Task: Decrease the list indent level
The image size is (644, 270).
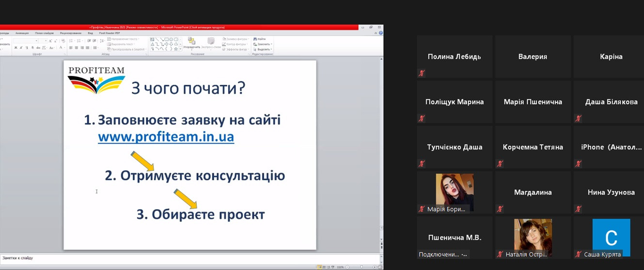Action: [89, 41]
